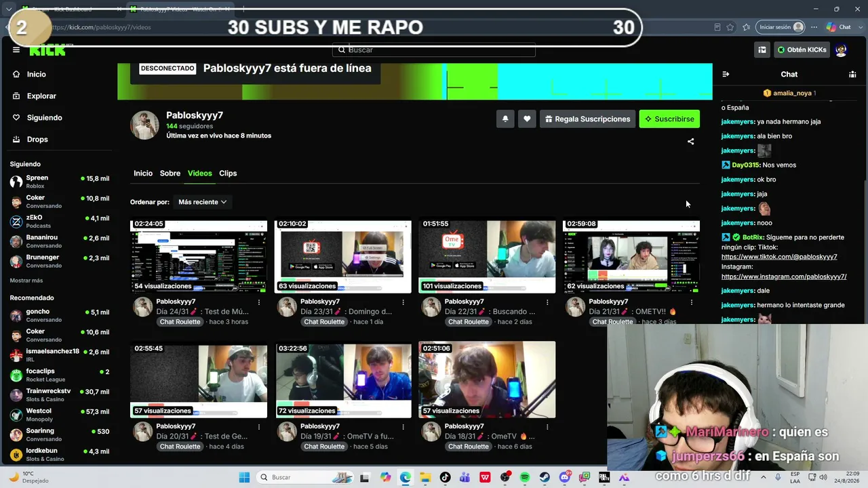The image size is (868, 488).
Task: Open options menu for Día 20/31 video
Action: point(259,427)
